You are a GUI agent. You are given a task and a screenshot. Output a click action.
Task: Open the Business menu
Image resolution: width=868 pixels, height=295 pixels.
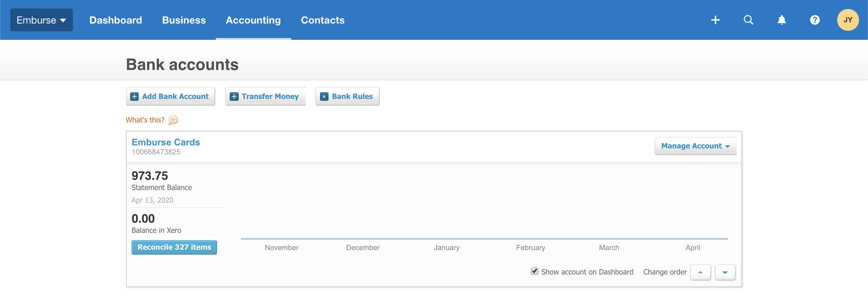click(184, 20)
